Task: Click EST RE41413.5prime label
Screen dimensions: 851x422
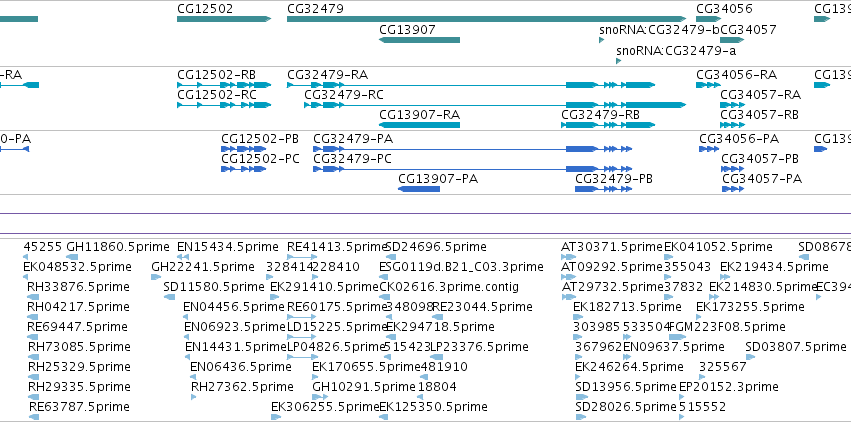Action: tap(336, 247)
